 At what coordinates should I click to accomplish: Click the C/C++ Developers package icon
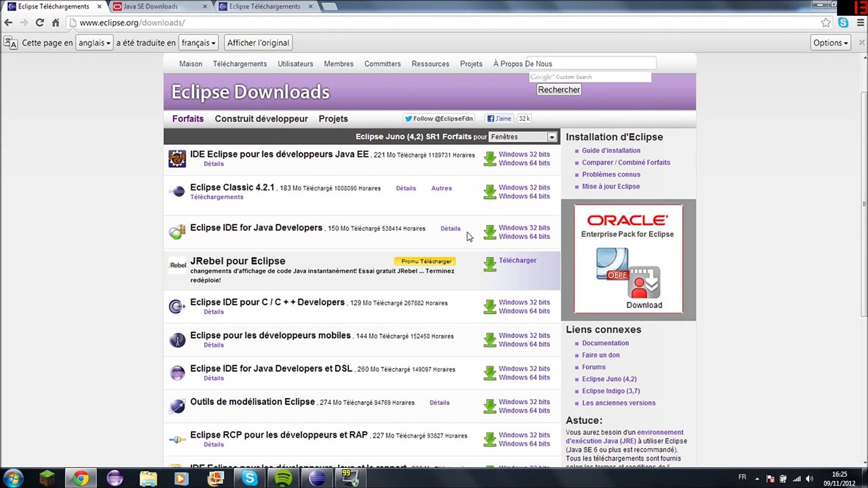click(177, 306)
